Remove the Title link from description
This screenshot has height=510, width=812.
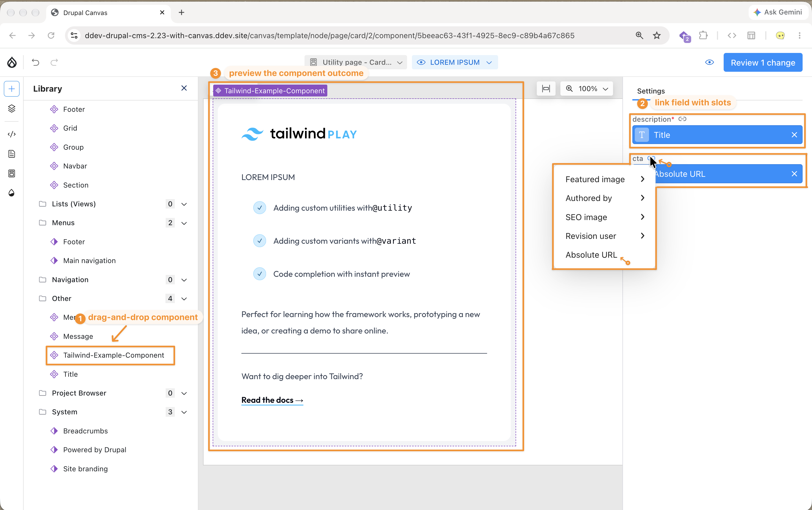(x=794, y=135)
